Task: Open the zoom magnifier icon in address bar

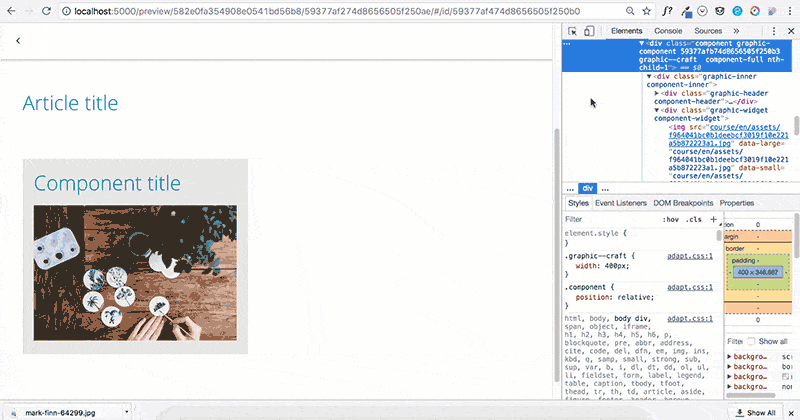Action: pyautogui.click(x=630, y=11)
